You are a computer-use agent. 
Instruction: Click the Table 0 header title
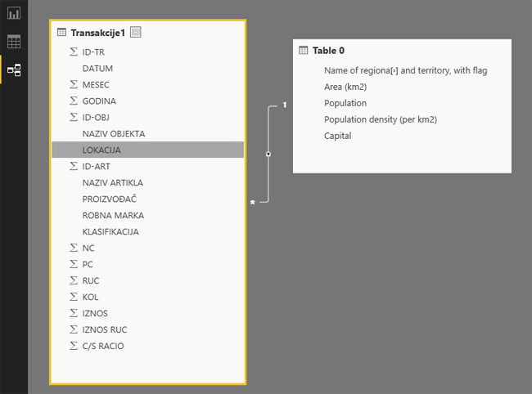[328, 51]
